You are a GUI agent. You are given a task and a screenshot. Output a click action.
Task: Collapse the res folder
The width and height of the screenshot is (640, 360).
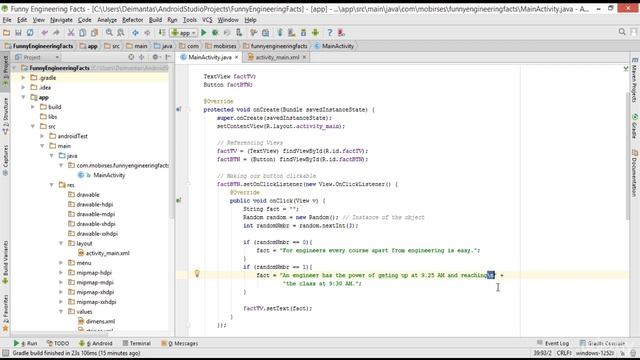click(51, 185)
